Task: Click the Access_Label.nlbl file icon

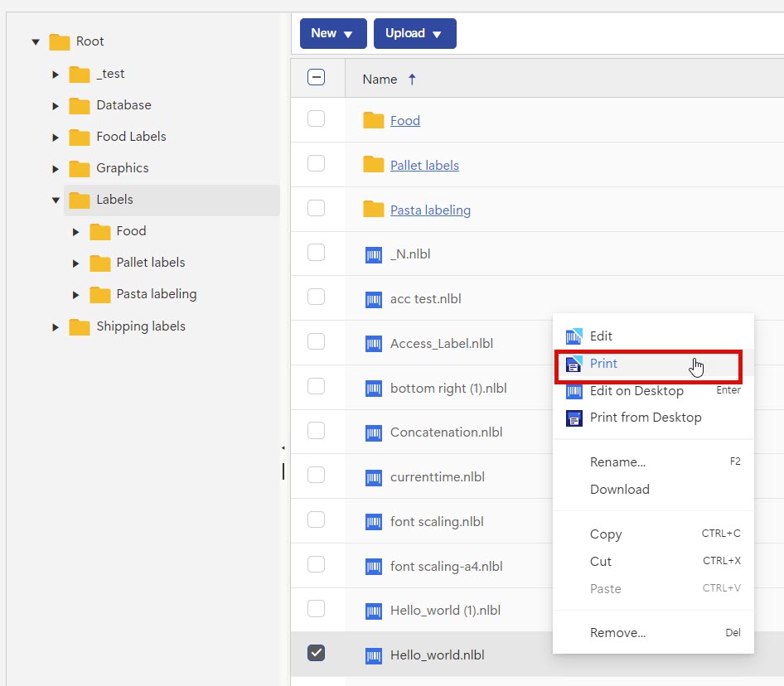Action: pyautogui.click(x=374, y=344)
